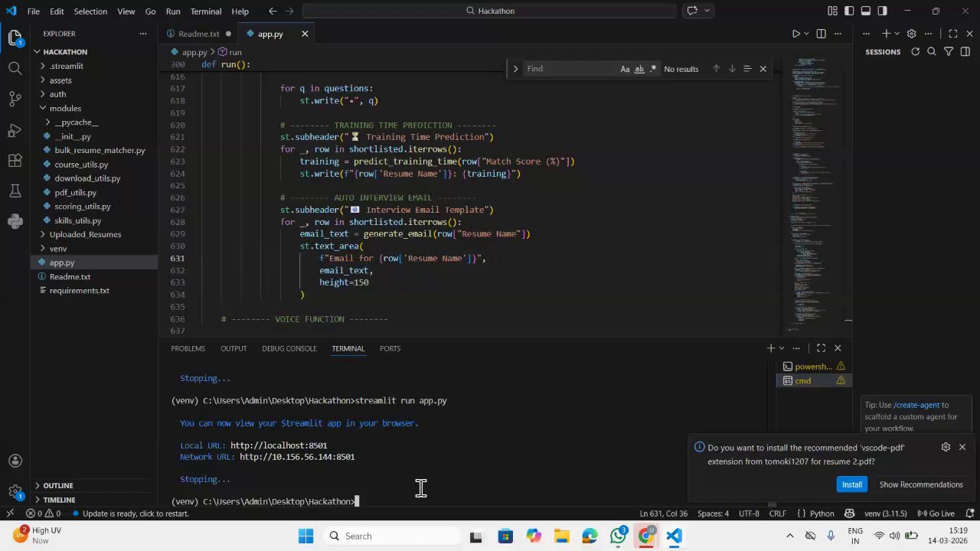Refresh the Sessions list
This screenshot has height=551, width=980.
915,52
